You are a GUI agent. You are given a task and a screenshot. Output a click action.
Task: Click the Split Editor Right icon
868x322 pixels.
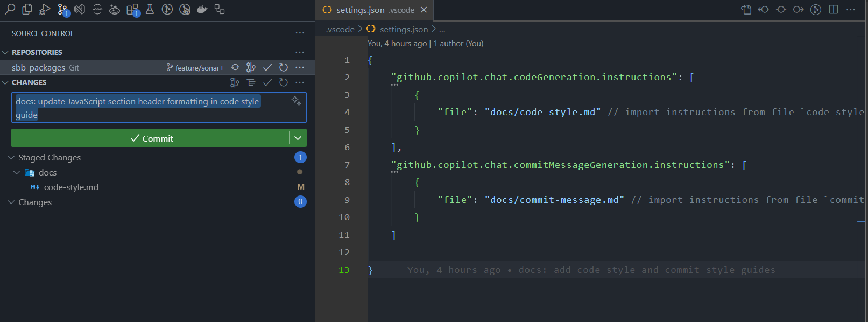point(834,9)
